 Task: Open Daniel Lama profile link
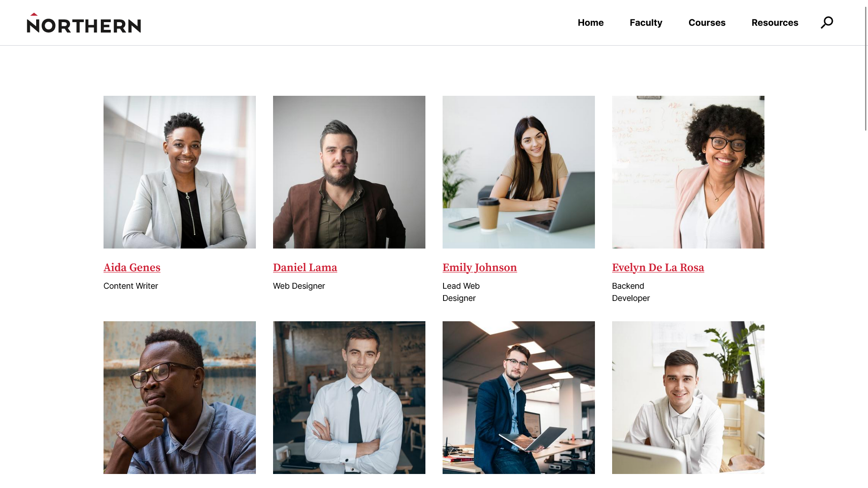(x=305, y=267)
